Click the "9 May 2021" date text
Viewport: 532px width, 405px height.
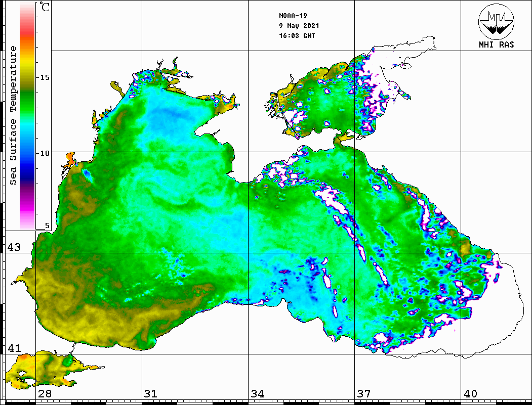click(299, 26)
